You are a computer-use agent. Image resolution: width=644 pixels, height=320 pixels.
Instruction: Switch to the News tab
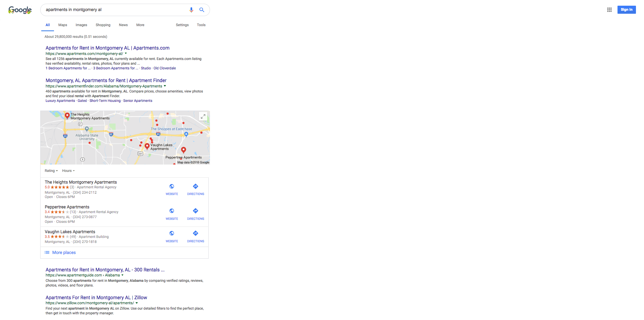tap(123, 25)
